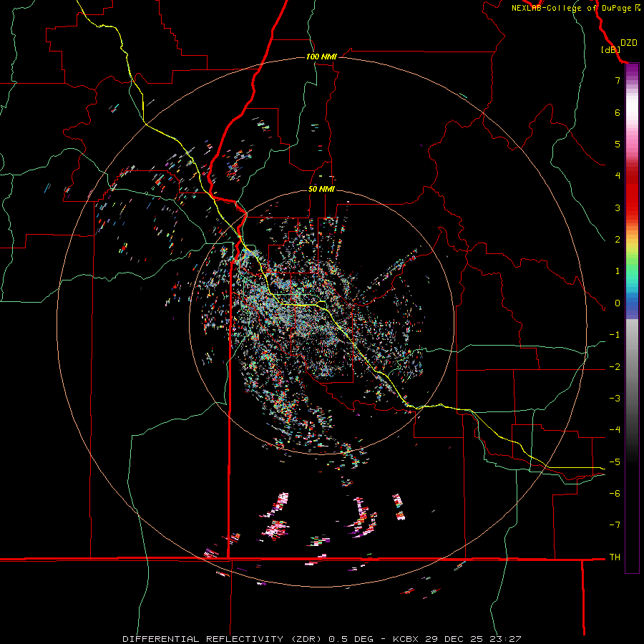This screenshot has width=644, height=644.
Task: Click the -2 value on the dB scale
Action: [x=615, y=367]
